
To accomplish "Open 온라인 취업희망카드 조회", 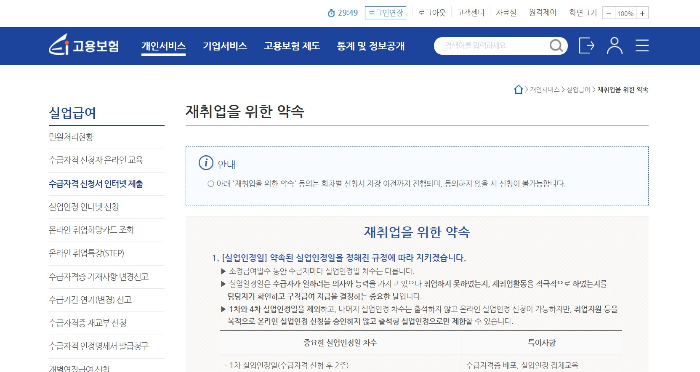I will tap(91, 230).
